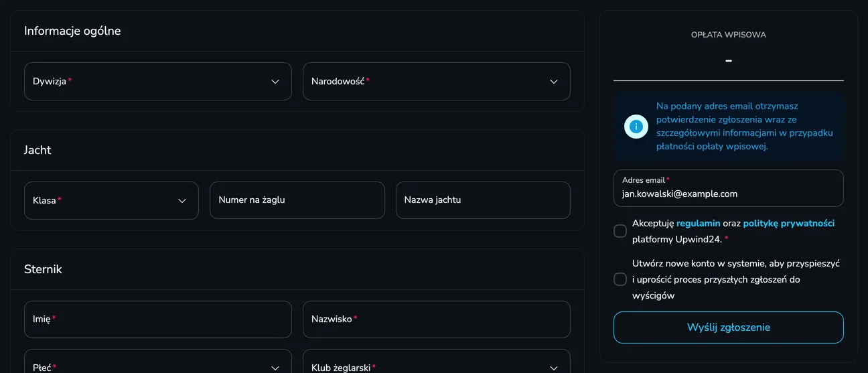Click the Dywizja dropdown chevron
The image size is (868, 373).
point(275,82)
